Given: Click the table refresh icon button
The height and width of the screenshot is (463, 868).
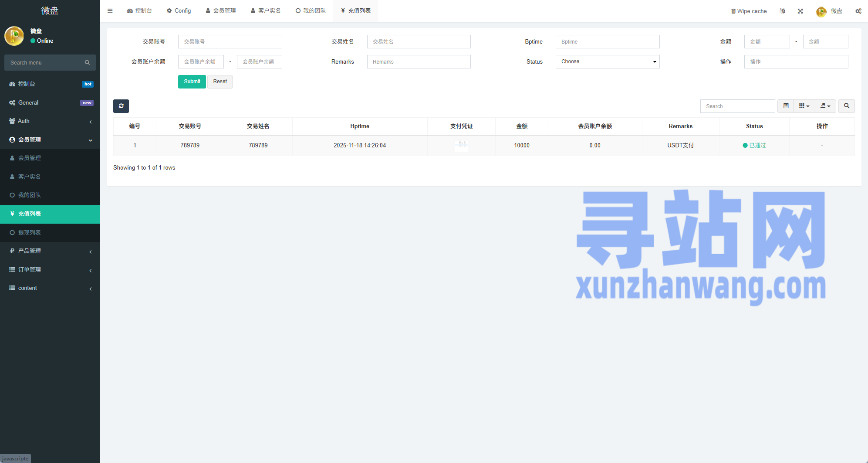Looking at the screenshot, I should tap(121, 106).
